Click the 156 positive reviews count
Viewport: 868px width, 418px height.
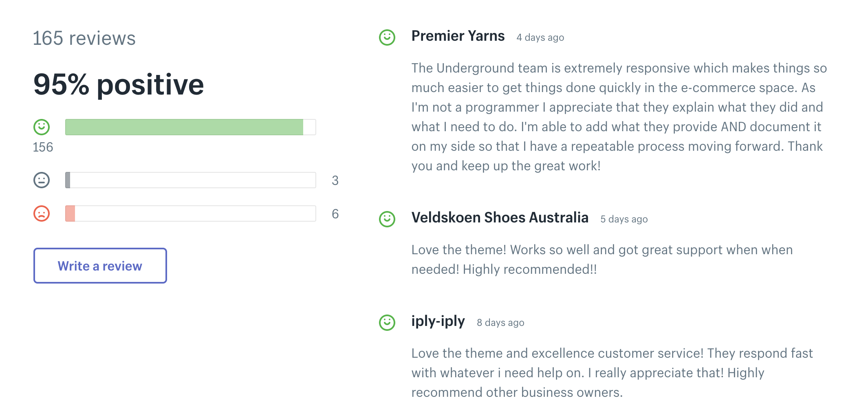click(43, 147)
